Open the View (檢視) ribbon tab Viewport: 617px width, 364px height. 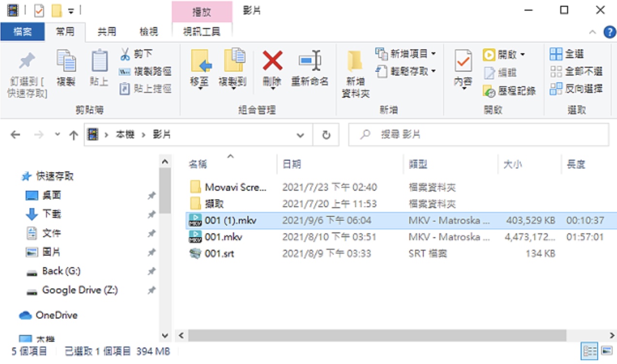tap(149, 32)
